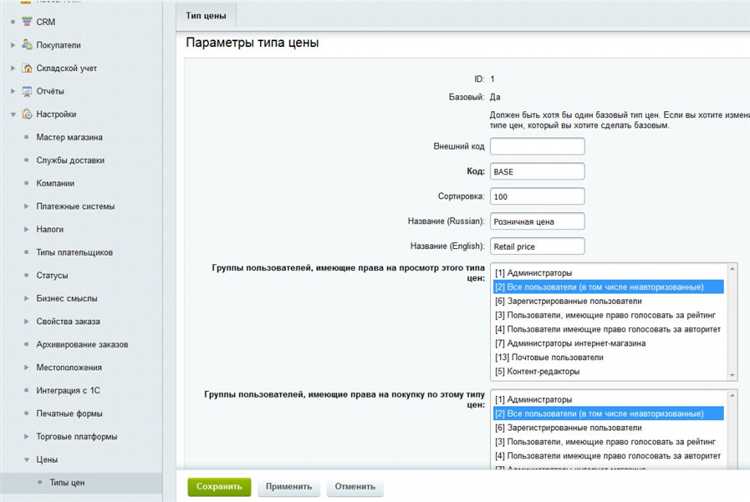Open Торговые платформы menu item
Viewport: 750px width, 502px height.
77,437
